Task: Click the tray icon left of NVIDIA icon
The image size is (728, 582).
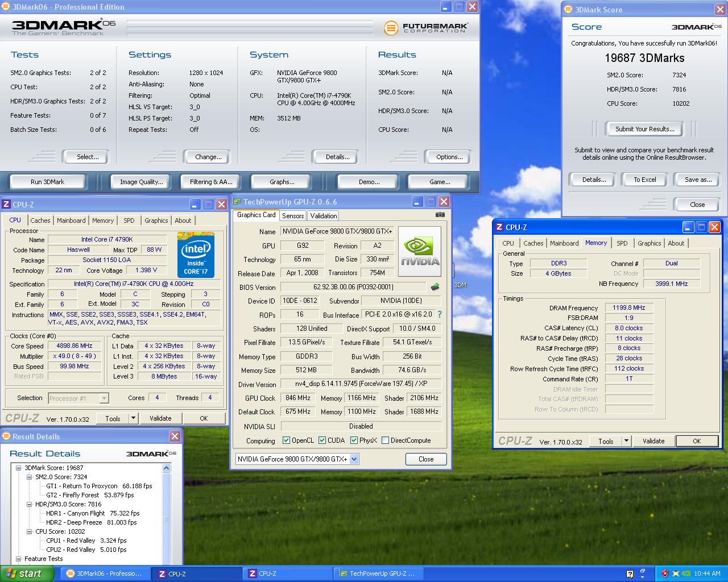Action: (676, 573)
